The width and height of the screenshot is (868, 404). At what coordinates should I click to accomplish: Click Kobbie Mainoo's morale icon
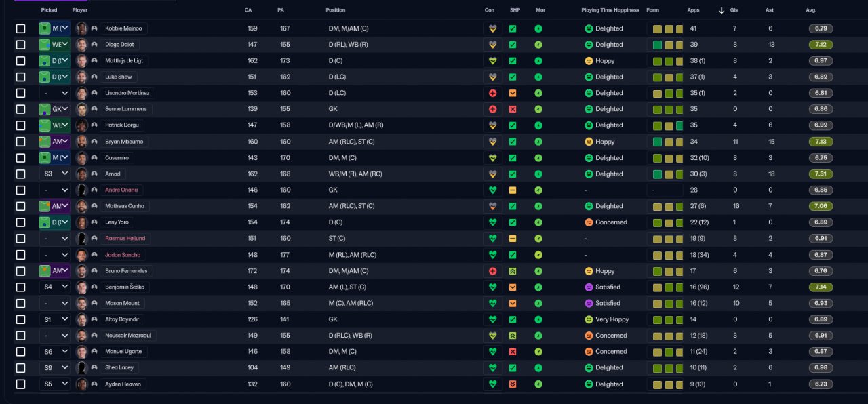coord(538,28)
